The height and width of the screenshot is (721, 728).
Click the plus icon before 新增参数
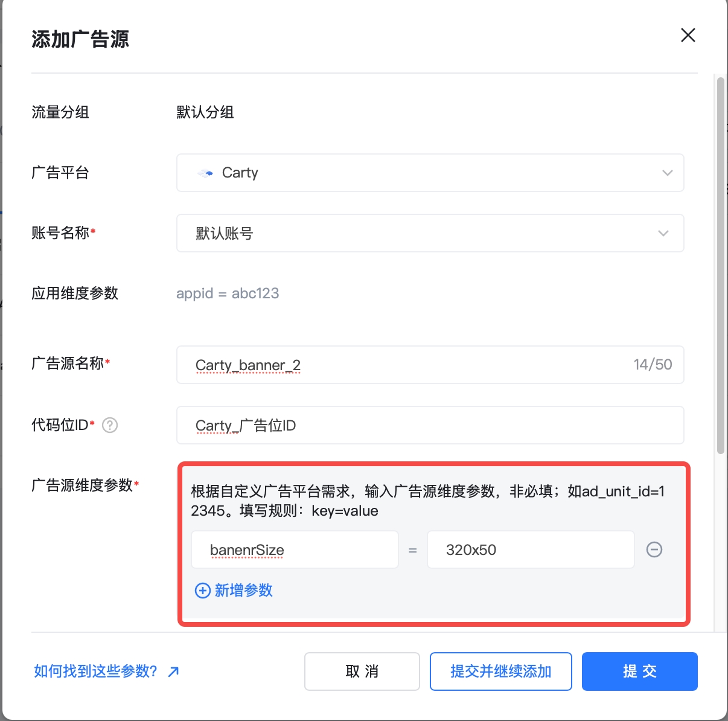pos(202,591)
